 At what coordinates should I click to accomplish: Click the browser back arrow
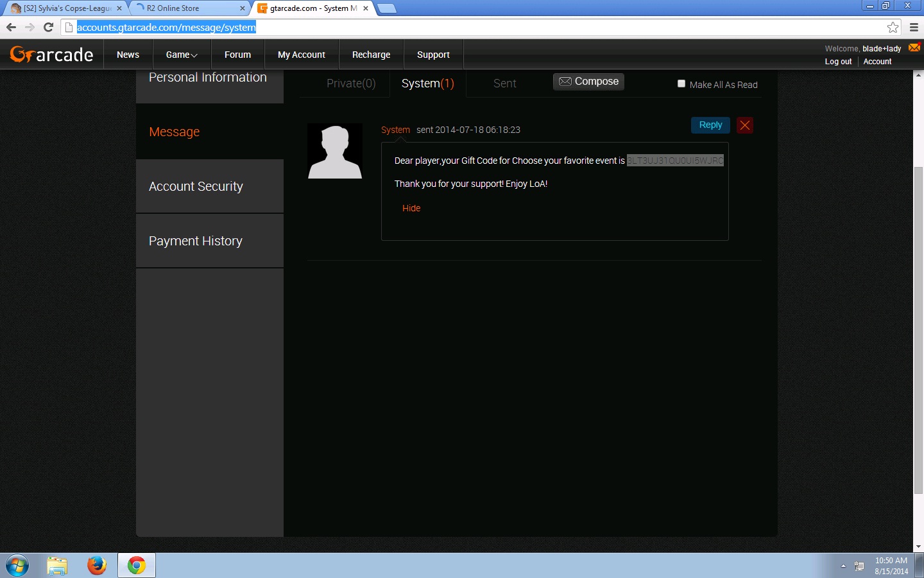(11, 27)
